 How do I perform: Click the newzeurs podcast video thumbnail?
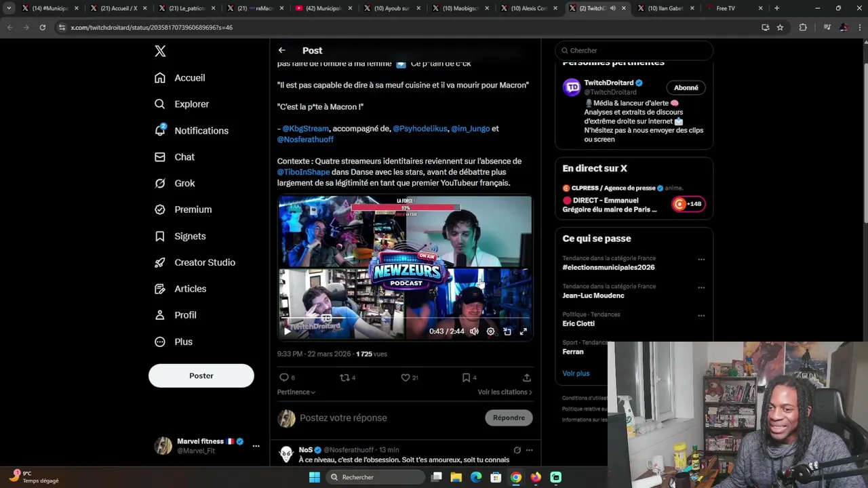[405, 268]
